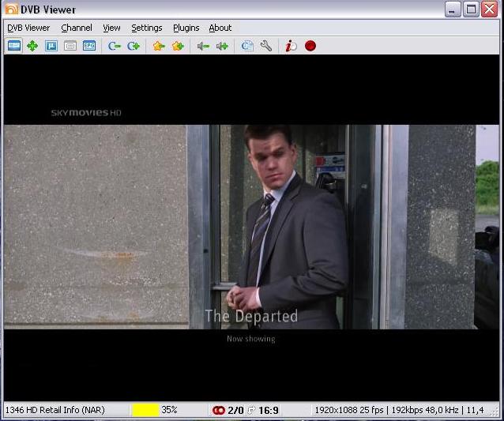Open the Settings menu
The height and width of the screenshot is (421, 504).
[x=147, y=28]
